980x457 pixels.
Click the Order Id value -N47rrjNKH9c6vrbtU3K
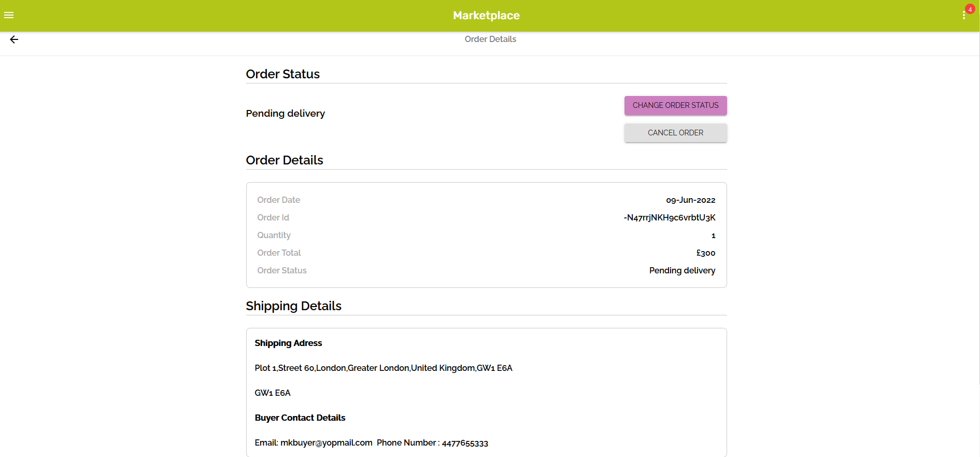[669, 218]
